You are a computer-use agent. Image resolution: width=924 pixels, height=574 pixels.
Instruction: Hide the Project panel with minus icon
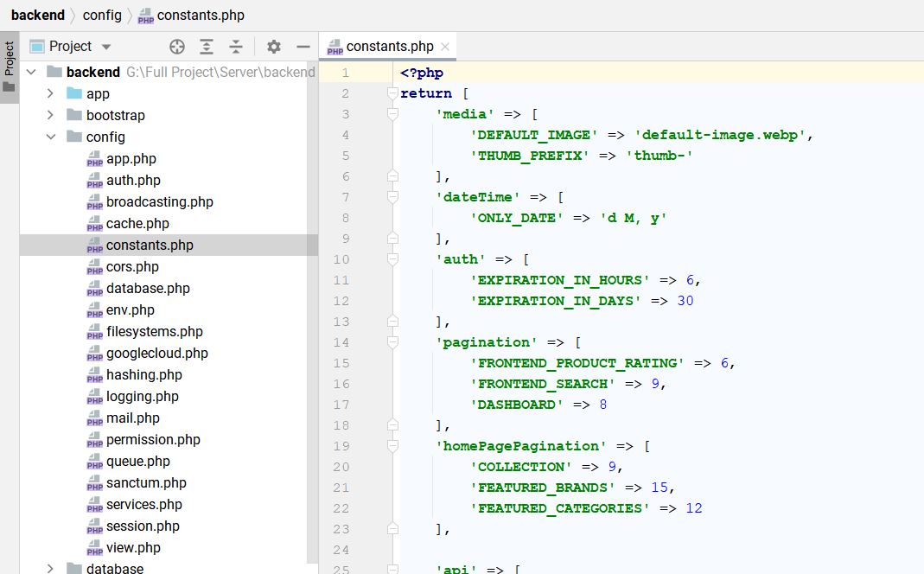click(303, 47)
